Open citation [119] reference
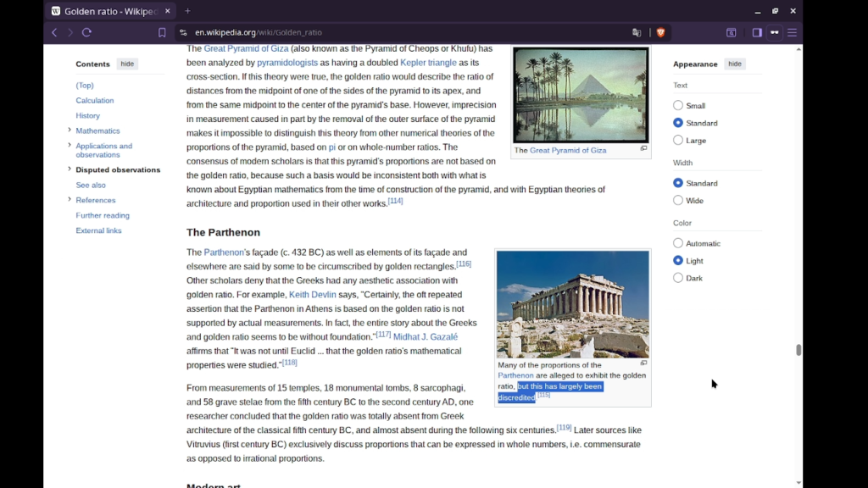 pyautogui.click(x=564, y=427)
